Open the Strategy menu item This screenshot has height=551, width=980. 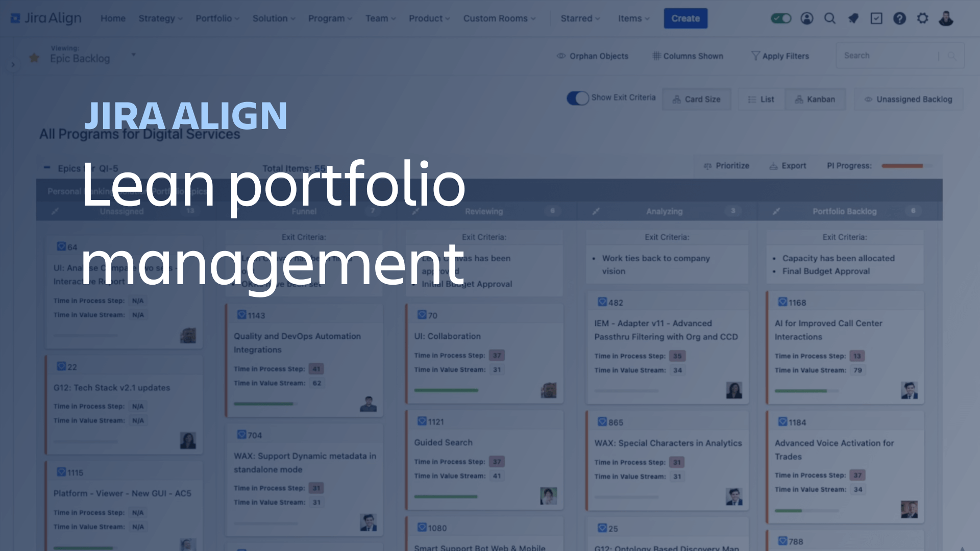click(x=159, y=18)
